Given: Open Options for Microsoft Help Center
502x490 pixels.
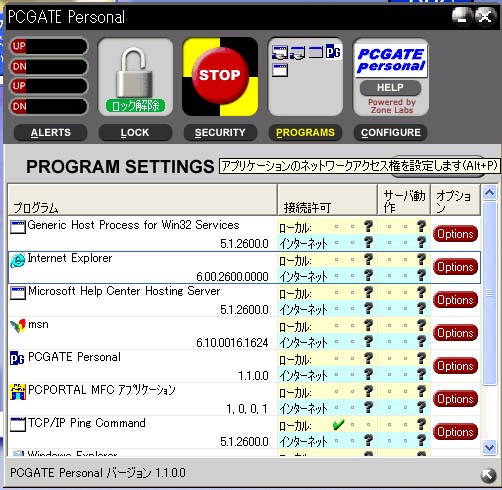Looking at the screenshot, I should (455, 300).
